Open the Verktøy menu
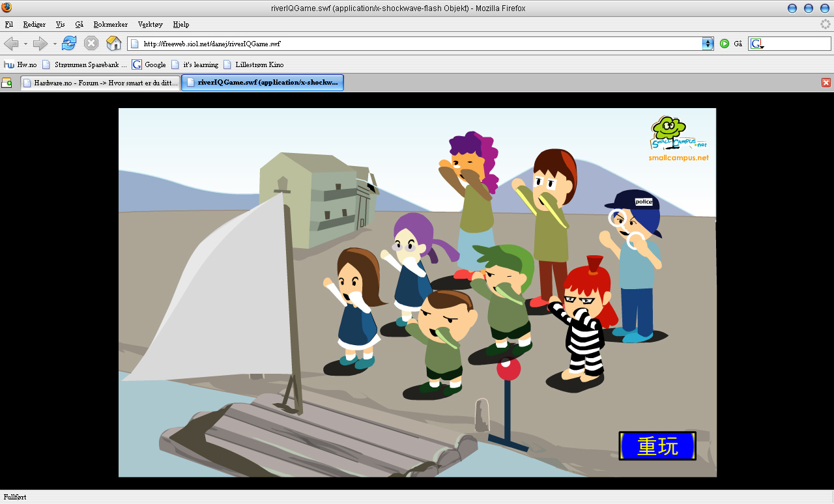Viewport: 834px width, 504px height. coord(151,24)
